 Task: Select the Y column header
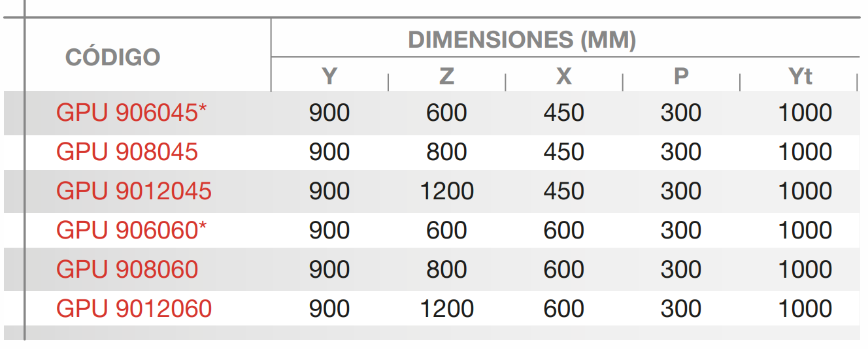coord(329,77)
